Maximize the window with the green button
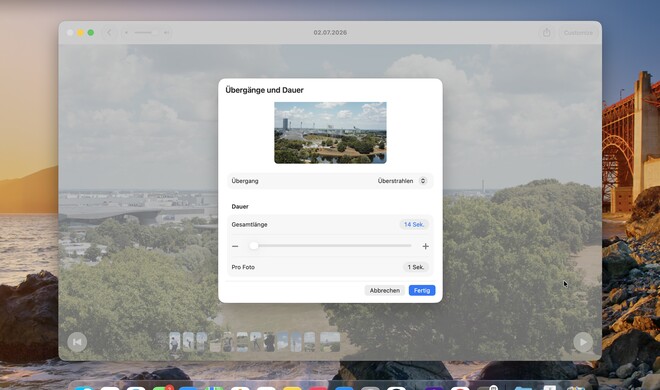660x390 pixels. (x=90, y=32)
